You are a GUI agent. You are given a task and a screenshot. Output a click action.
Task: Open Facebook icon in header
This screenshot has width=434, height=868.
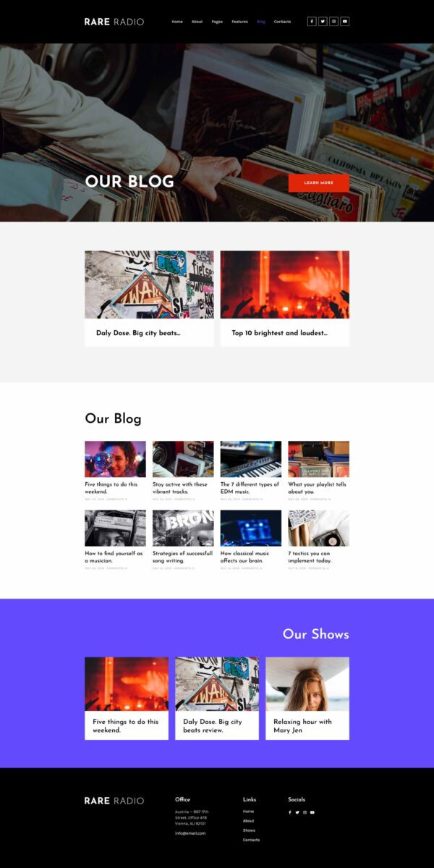coord(311,22)
